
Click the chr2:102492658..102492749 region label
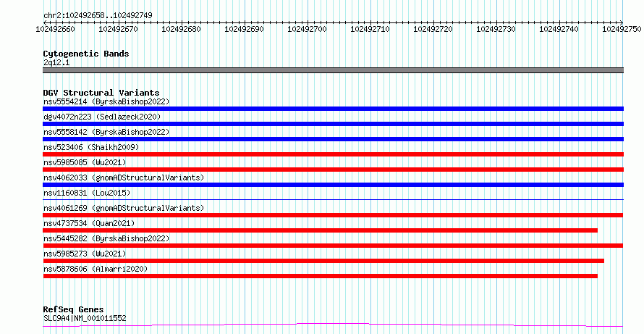point(98,16)
